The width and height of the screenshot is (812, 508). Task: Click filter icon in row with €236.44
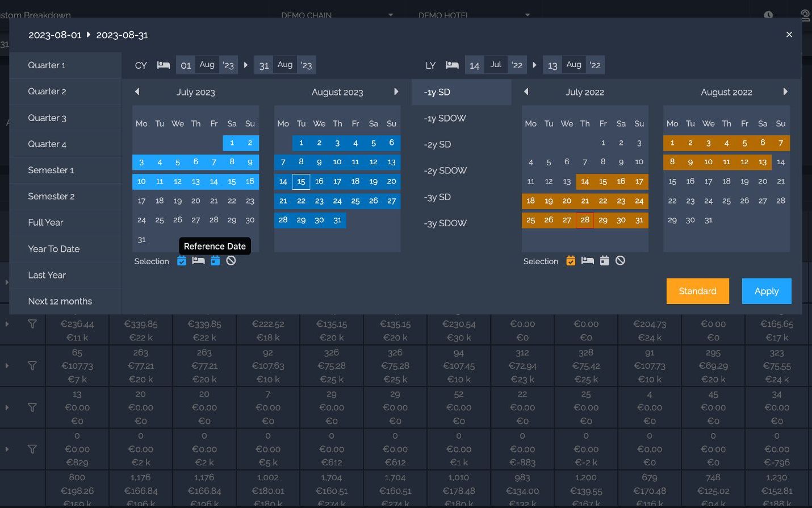tap(32, 324)
